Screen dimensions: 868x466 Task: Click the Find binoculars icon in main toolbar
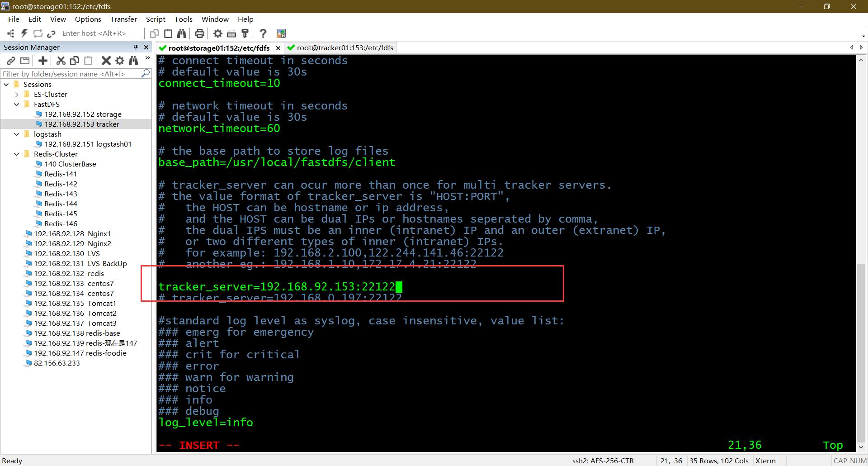(182, 33)
